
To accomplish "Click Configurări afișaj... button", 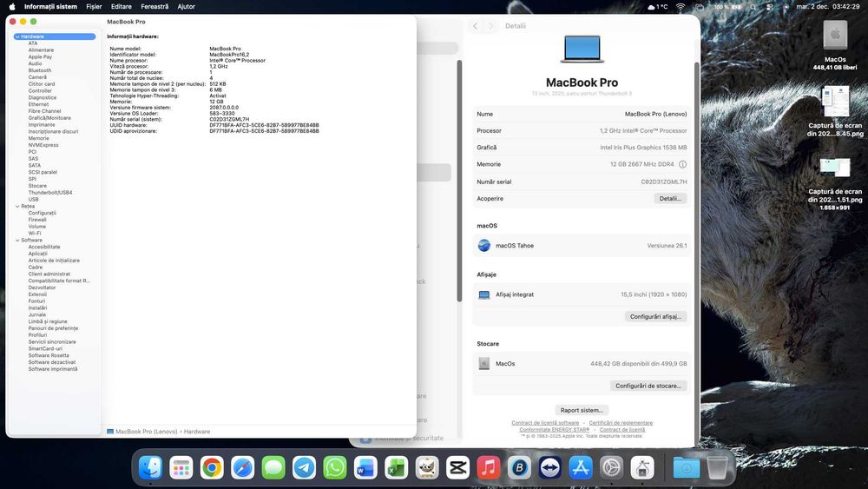I will tap(656, 317).
